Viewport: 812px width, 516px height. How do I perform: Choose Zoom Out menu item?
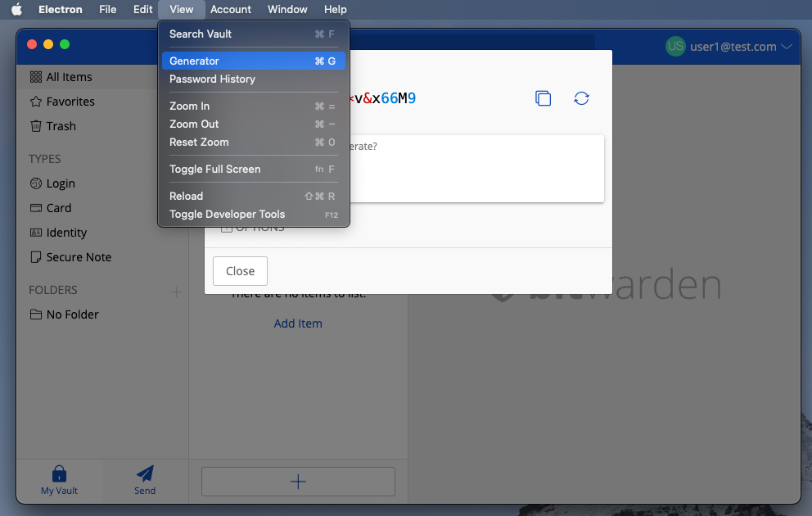pyautogui.click(x=253, y=124)
